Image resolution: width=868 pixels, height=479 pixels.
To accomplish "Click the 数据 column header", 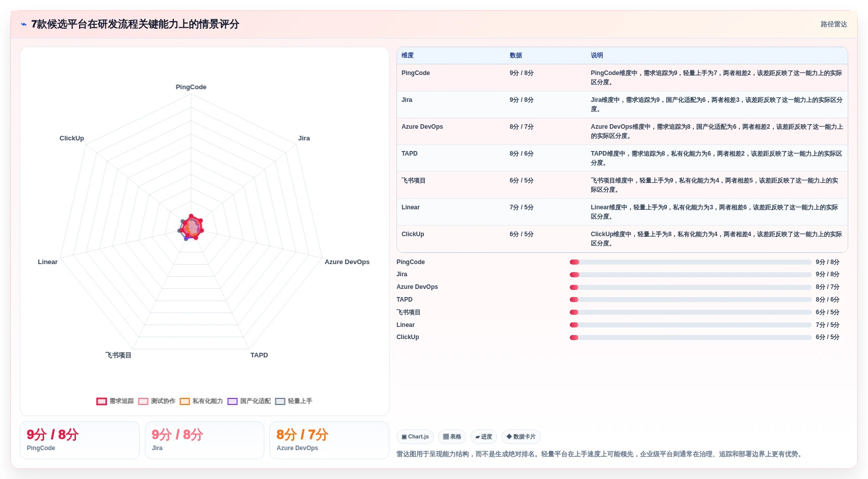I will 516,55.
